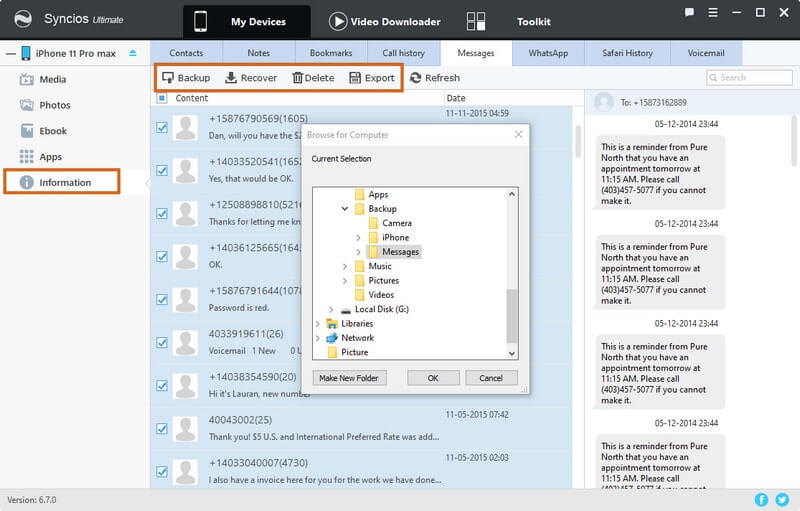
Task: Uncheck the +14033520541 message checkbox
Action: coord(162,170)
